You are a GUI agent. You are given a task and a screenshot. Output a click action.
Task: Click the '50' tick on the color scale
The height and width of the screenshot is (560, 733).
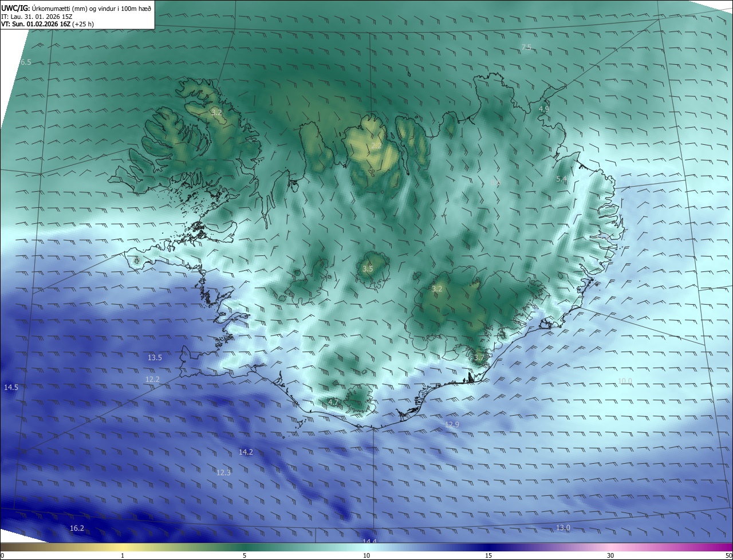(728, 555)
